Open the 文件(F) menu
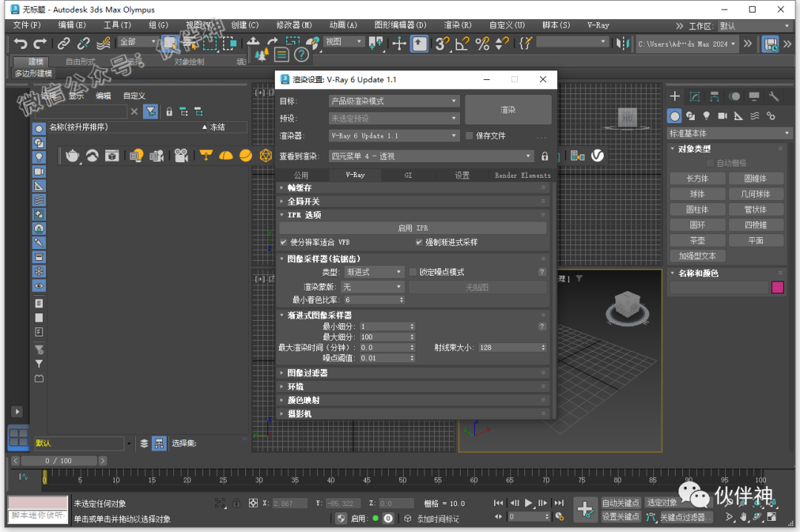 click(x=27, y=25)
